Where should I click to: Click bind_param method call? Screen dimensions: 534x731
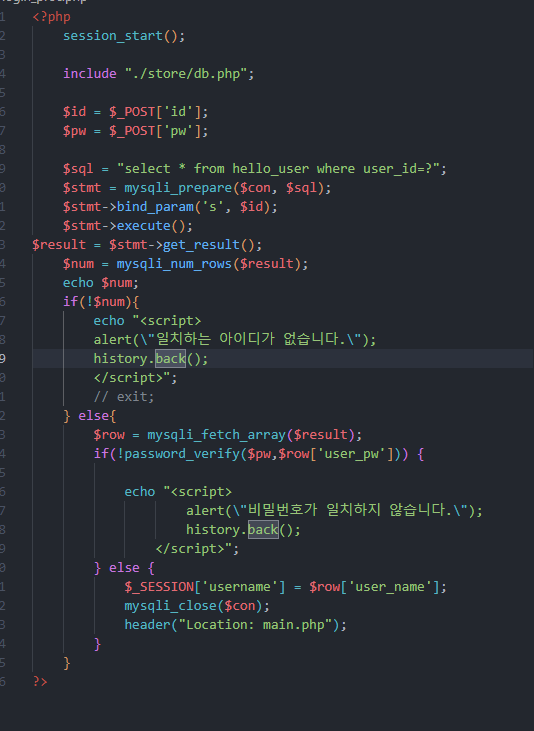pos(155,207)
